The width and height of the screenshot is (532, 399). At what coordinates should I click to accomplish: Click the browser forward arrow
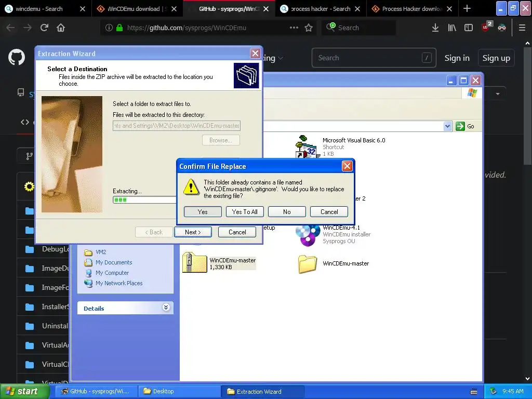point(28,28)
